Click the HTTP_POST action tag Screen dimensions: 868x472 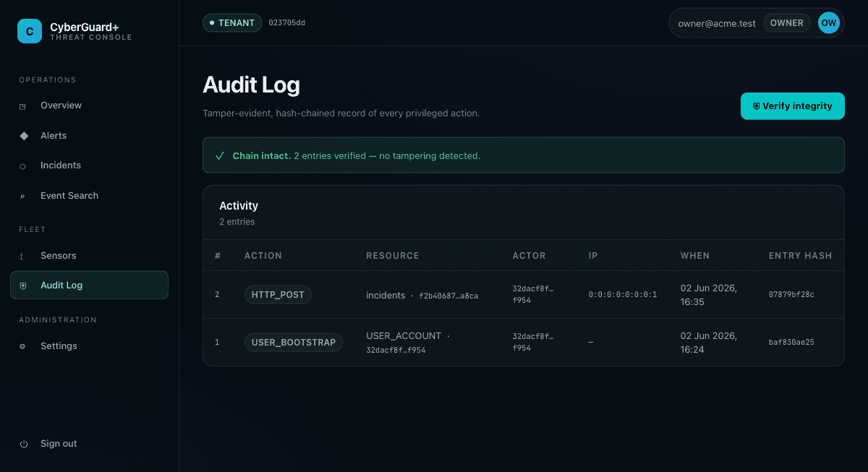click(278, 295)
